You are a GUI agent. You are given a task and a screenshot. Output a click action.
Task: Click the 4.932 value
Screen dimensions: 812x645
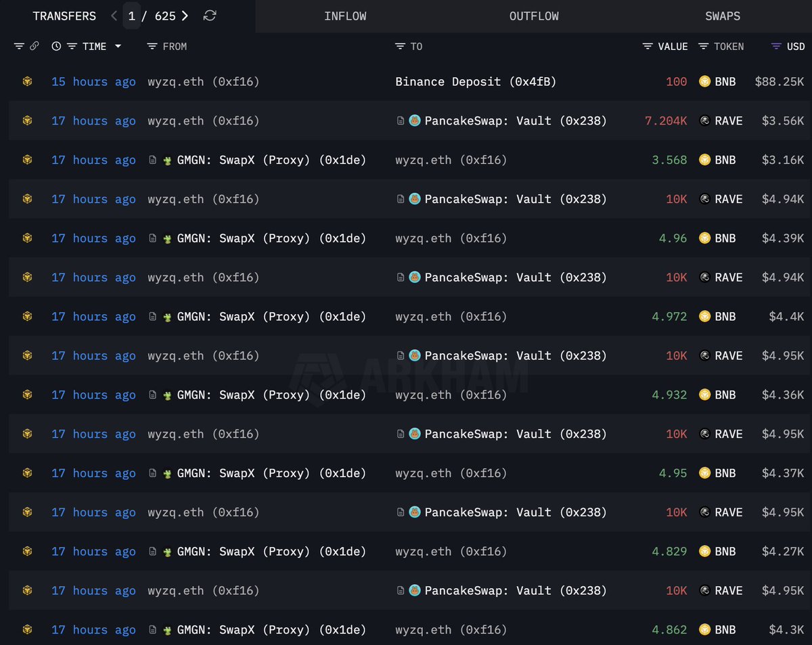tap(669, 395)
